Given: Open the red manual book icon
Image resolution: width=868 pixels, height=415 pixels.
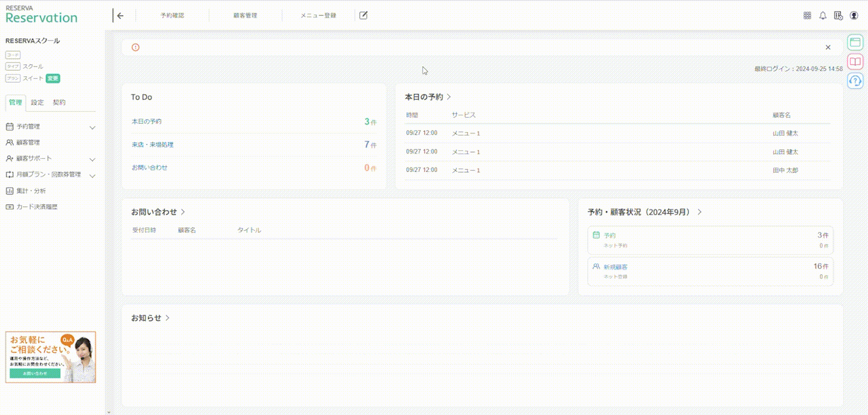Looking at the screenshot, I should click(855, 62).
